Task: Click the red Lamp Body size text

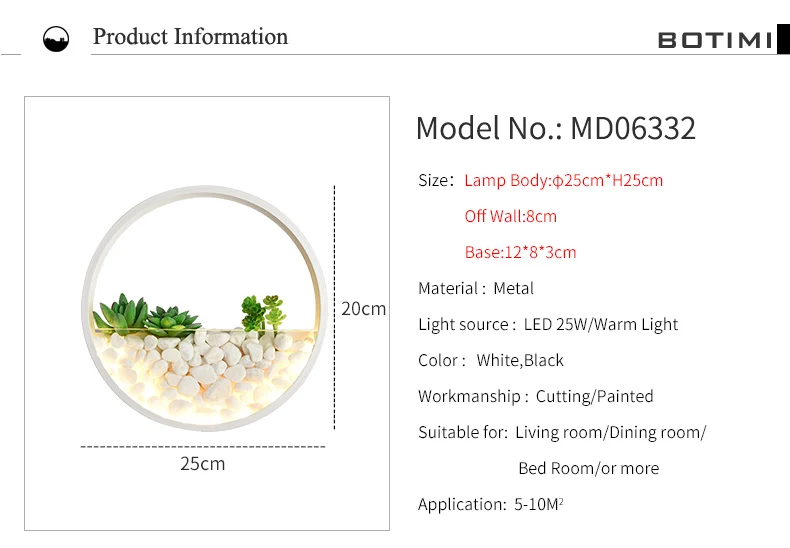Action: [x=563, y=180]
